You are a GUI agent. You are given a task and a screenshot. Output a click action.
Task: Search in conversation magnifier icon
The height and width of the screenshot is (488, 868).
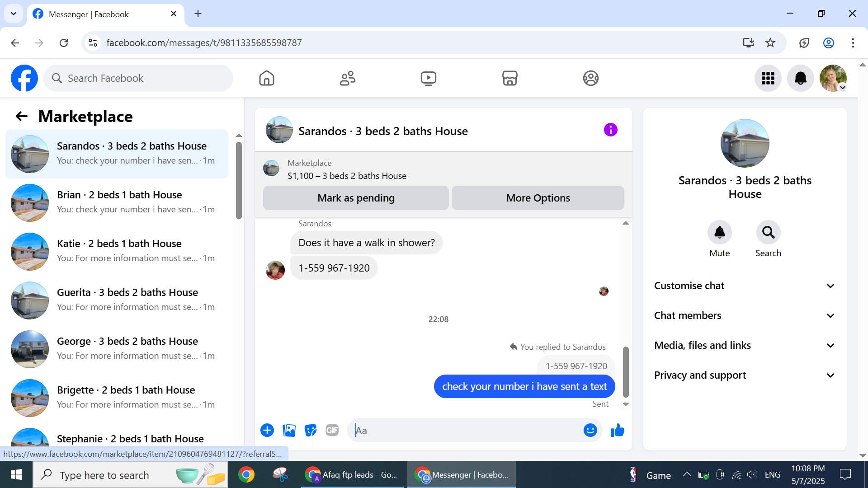click(768, 233)
